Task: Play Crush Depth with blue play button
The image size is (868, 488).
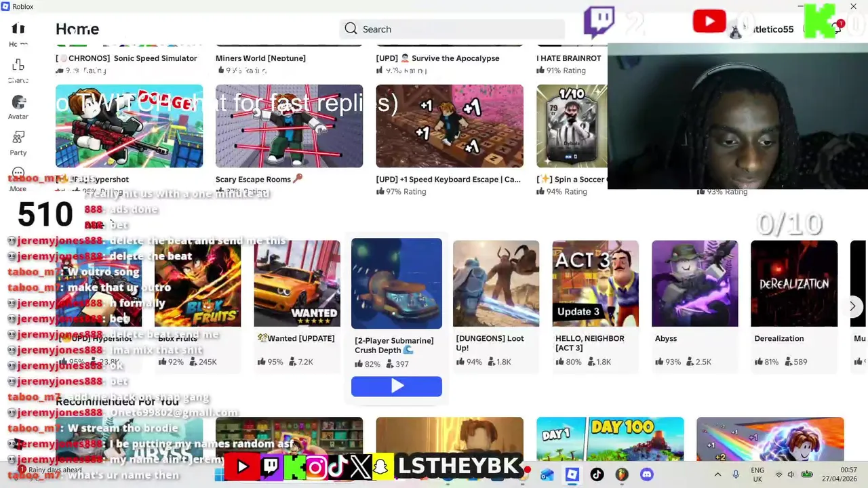Action: [397, 386]
